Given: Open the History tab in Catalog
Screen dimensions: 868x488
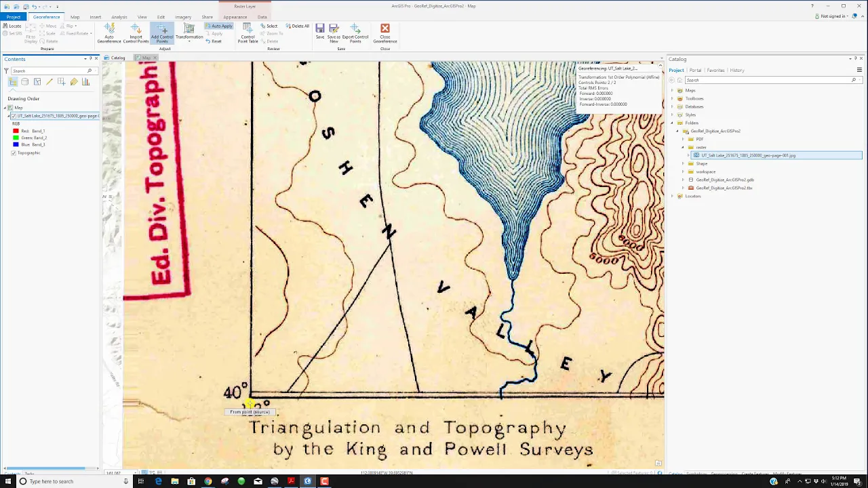Looking at the screenshot, I should coord(737,70).
